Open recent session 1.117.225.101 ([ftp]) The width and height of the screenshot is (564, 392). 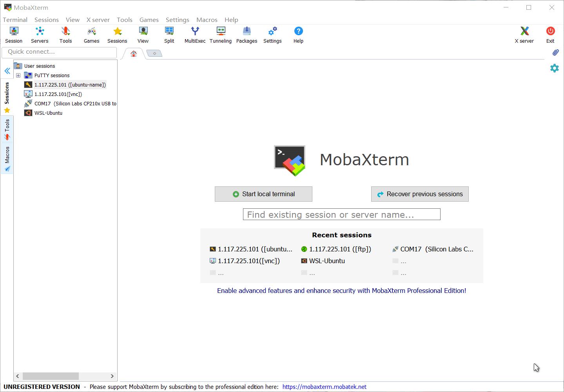coord(336,249)
